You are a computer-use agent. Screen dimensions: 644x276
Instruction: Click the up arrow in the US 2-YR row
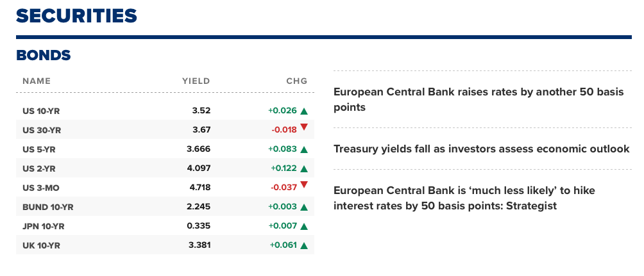click(x=304, y=169)
